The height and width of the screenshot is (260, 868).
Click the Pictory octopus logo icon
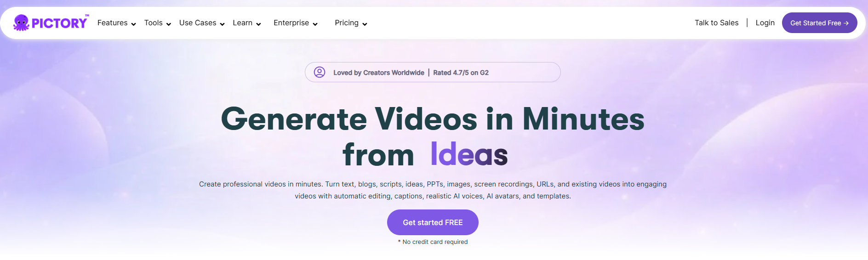tap(21, 23)
